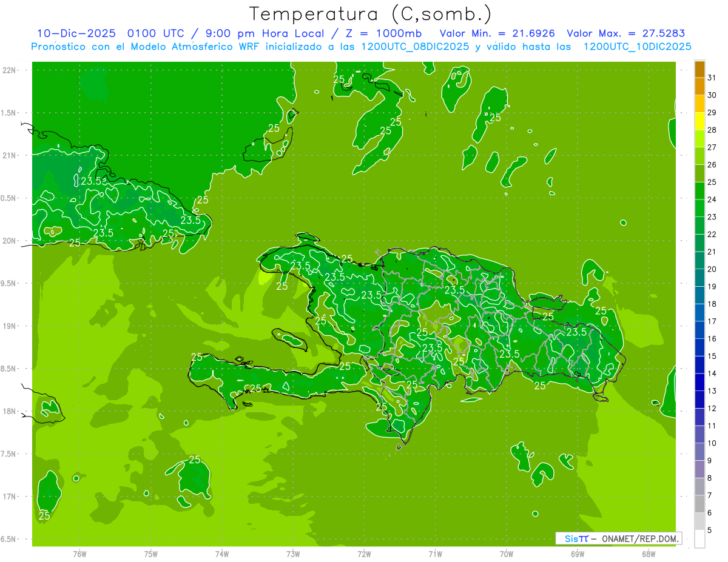
Task: Click the 70W longitude axis label
Action: click(x=506, y=554)
